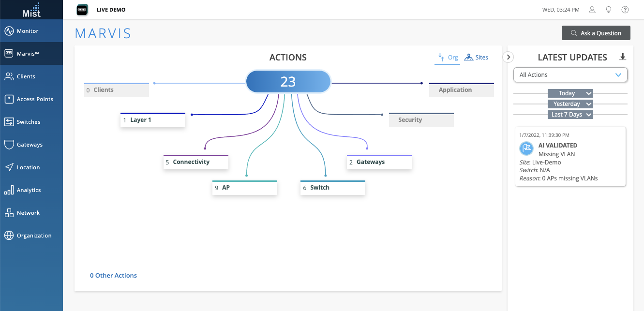This screenshot has width=644, height=311.
Task: Click the AI Validated flag icon
Action: click(526, 148)
